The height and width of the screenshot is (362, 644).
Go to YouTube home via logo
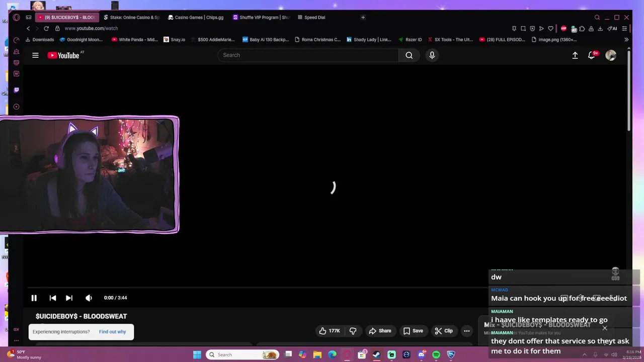click(x=63, y=55)
